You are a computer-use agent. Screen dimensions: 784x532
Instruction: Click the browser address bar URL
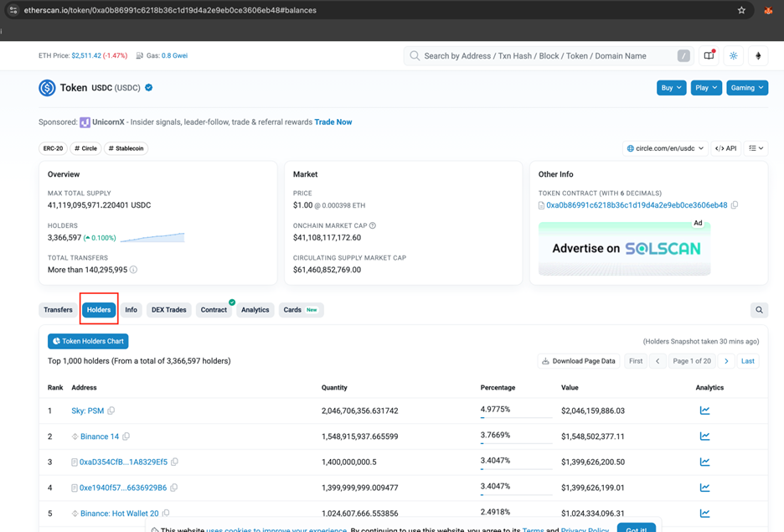point(170,10)
